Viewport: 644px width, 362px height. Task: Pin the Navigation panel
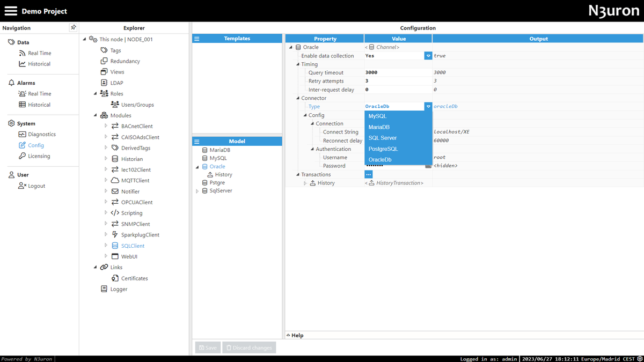(x=74, y=27)
